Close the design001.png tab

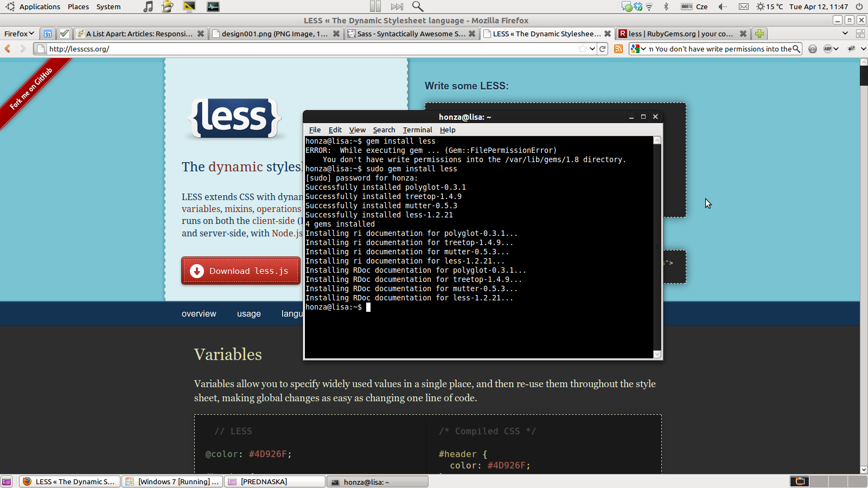[x=336, y=34]
